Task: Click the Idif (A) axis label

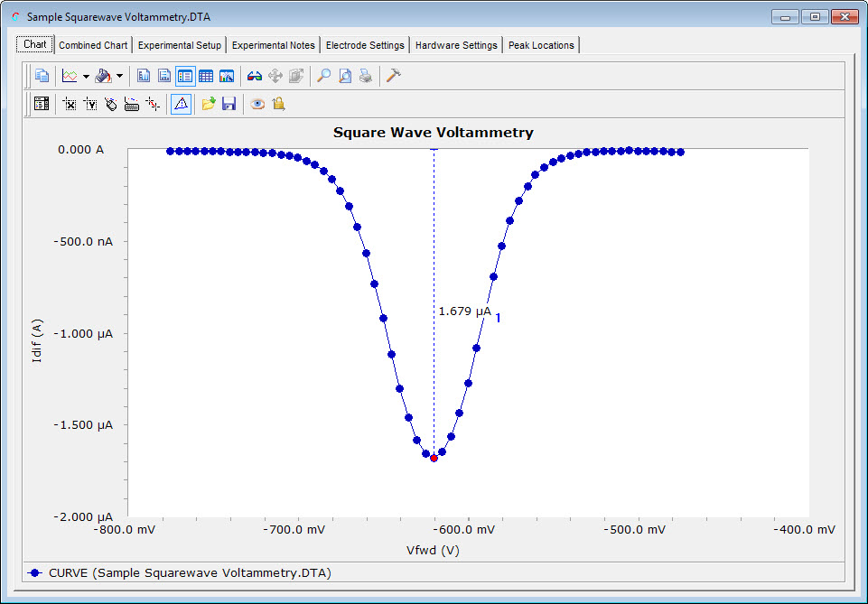Action: [x=37, y=340]
